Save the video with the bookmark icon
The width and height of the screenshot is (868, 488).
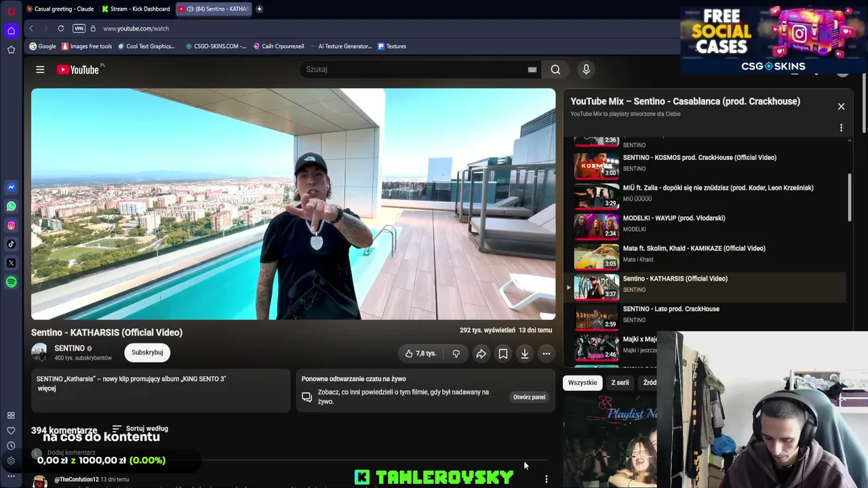[x=503, y=354]
